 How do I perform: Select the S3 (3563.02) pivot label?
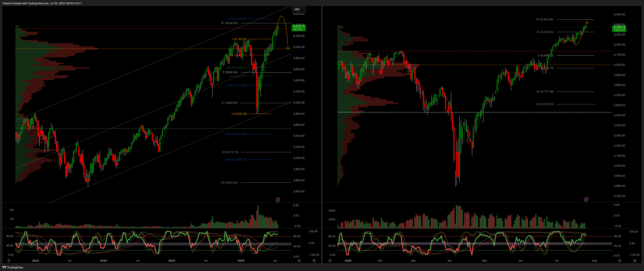[x=229, y=182]
